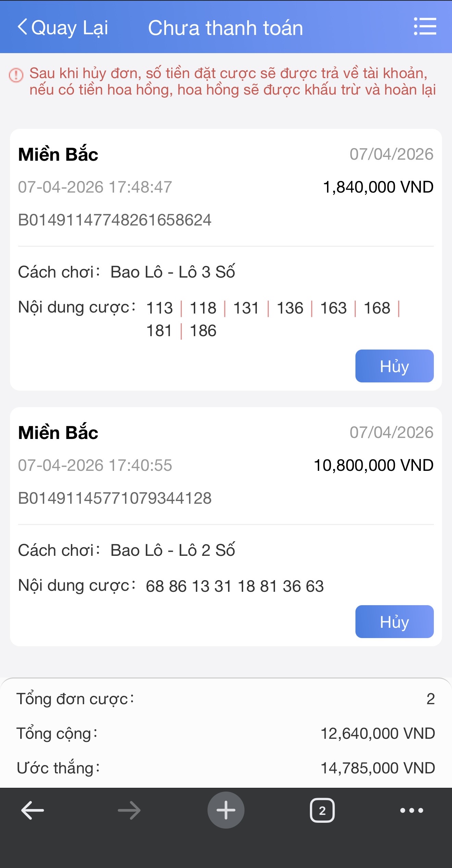Cancel the 1,840,000 VND bet with Hủy
The width and height of the screenshot is (452, 868).
(x=394, y=366)
